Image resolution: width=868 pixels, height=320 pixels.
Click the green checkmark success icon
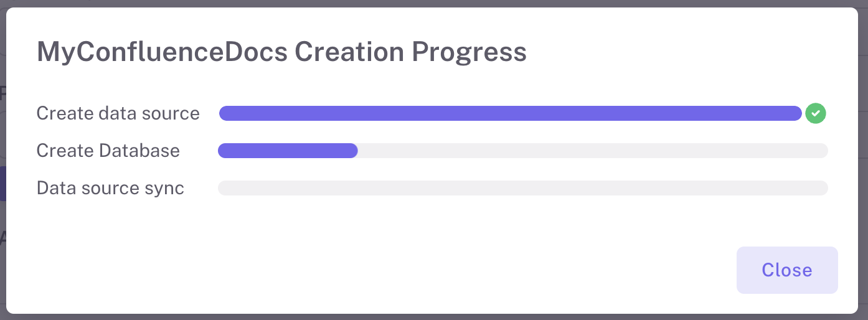pos(816,113)
